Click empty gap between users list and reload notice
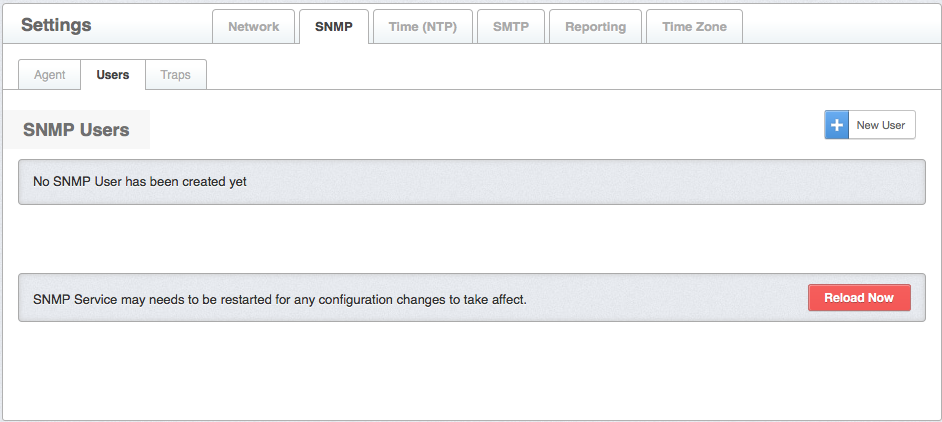Screen dimensions: 942x422 point(470,240)
